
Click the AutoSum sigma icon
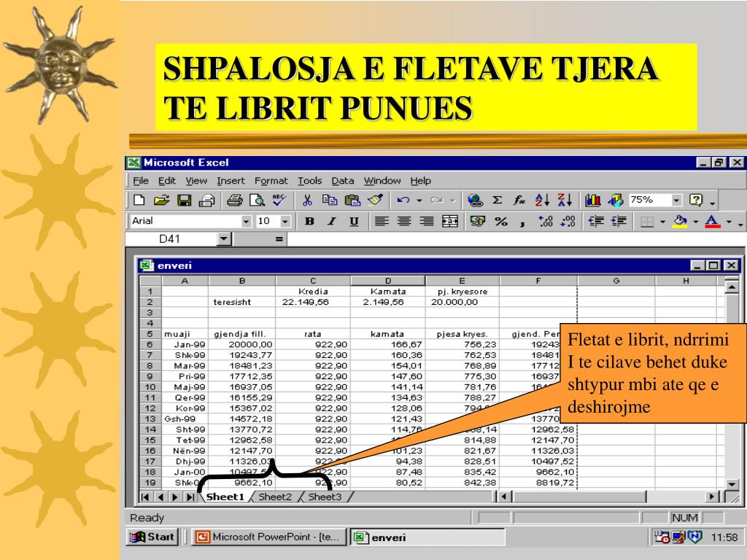click(x=497, y=200)
